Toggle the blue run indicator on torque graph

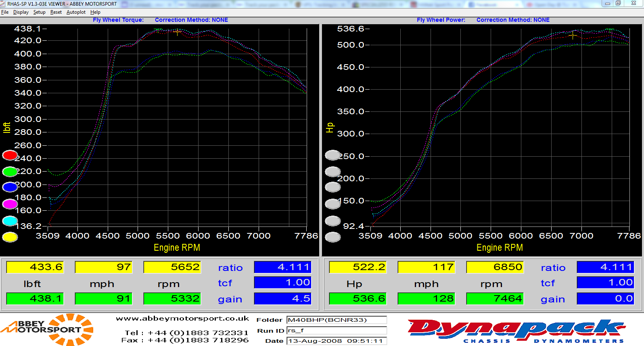(x=10, y=187)
